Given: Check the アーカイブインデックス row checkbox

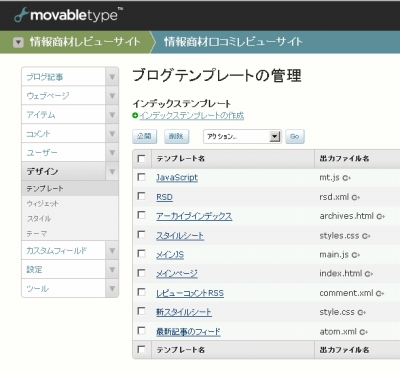Looking at the screenshot, I should (x=141, y=215).
